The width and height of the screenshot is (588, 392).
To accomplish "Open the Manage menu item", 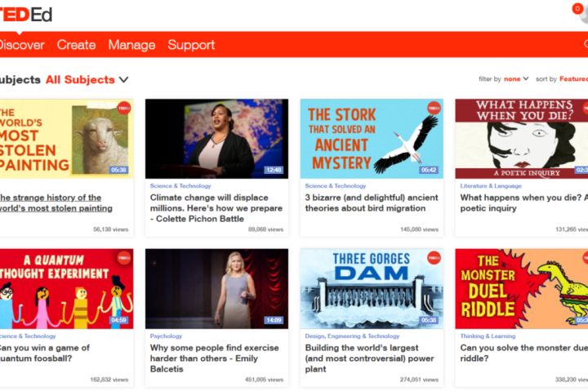I will [131, 45].
